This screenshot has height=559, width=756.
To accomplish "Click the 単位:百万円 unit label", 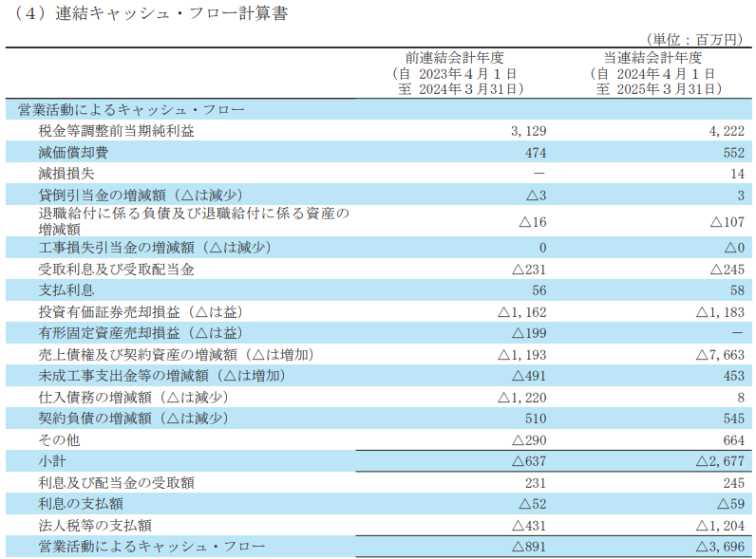I will point(694,40).
